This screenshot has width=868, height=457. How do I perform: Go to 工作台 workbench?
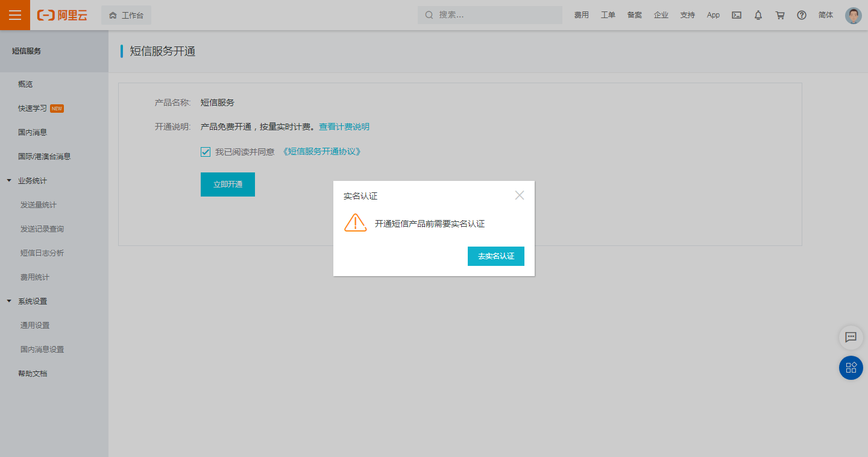(x=126, y=15)
